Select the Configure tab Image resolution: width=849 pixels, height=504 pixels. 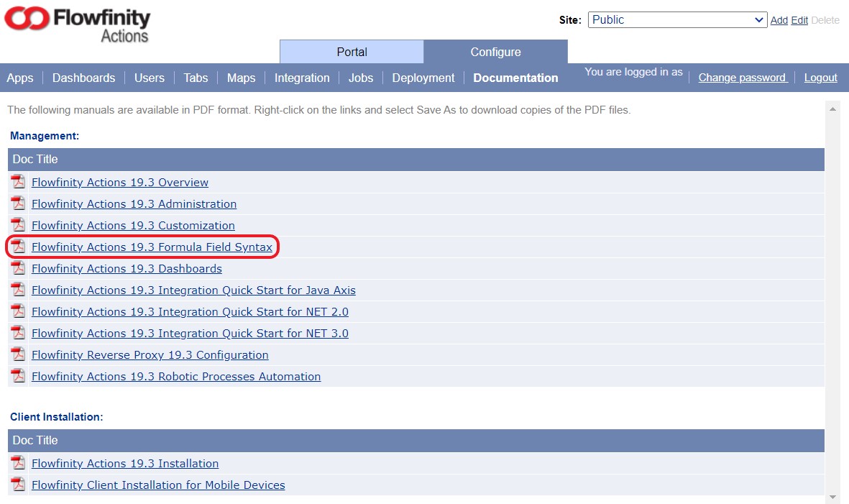495,52
